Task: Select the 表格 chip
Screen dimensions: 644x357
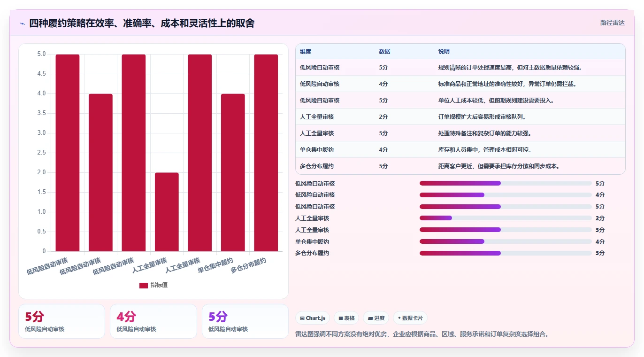Action: point(346,318)
